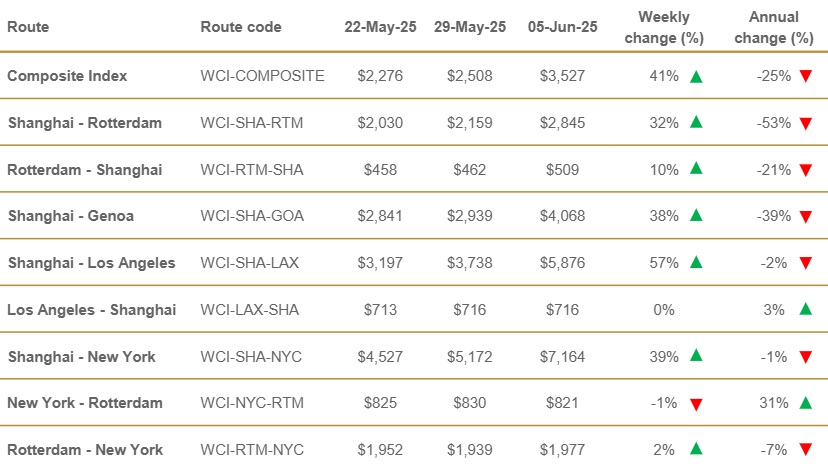Click green up arrow in Los Angeles - Shanghai annual change
828x471 pixels.
[805, 310]
